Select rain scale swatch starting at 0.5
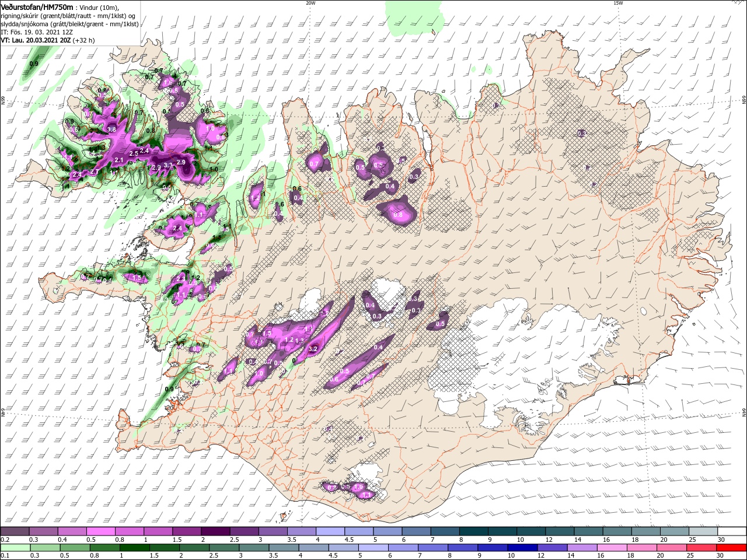The height and width of the screenshot is (560, 747). (x=75, y=547)
